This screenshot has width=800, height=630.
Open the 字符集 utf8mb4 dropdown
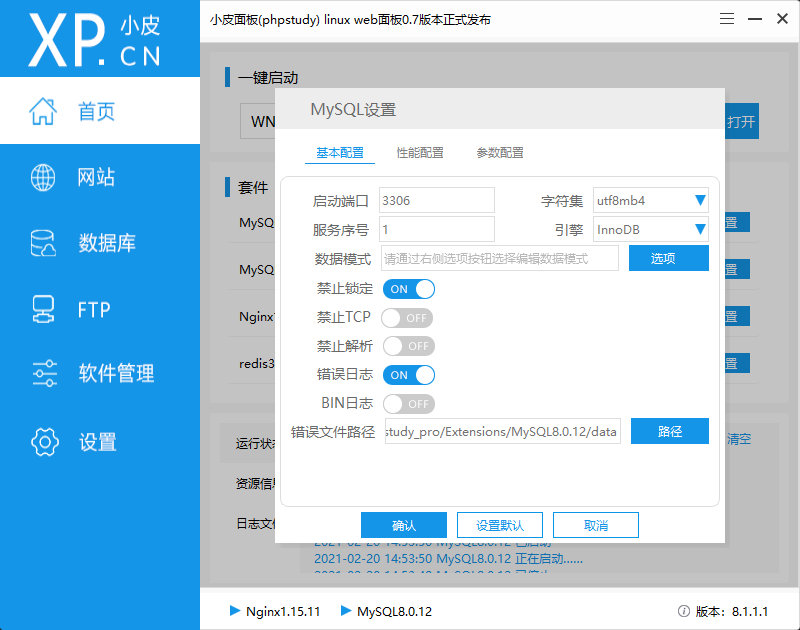point(651,200)
